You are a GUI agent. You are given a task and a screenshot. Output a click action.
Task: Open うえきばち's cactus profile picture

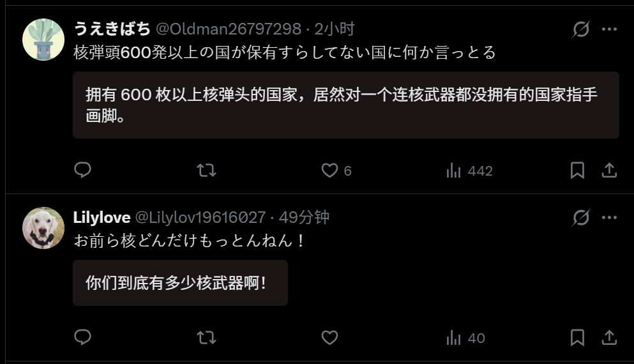[x=43, y=40]
